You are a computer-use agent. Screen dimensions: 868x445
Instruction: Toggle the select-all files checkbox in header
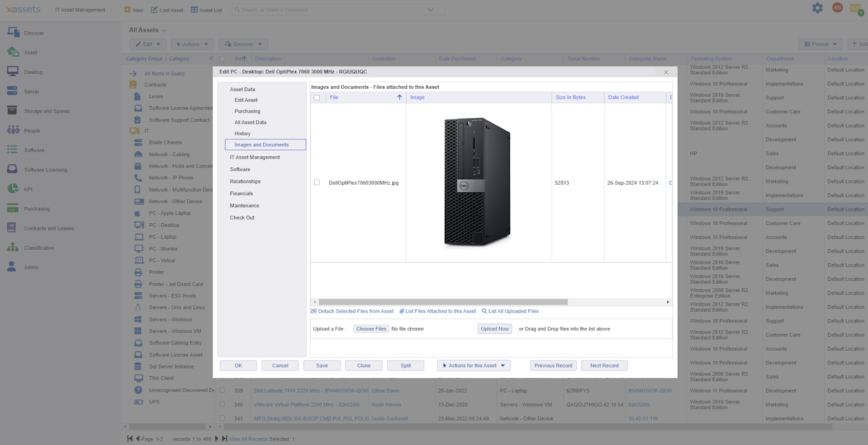317,97
